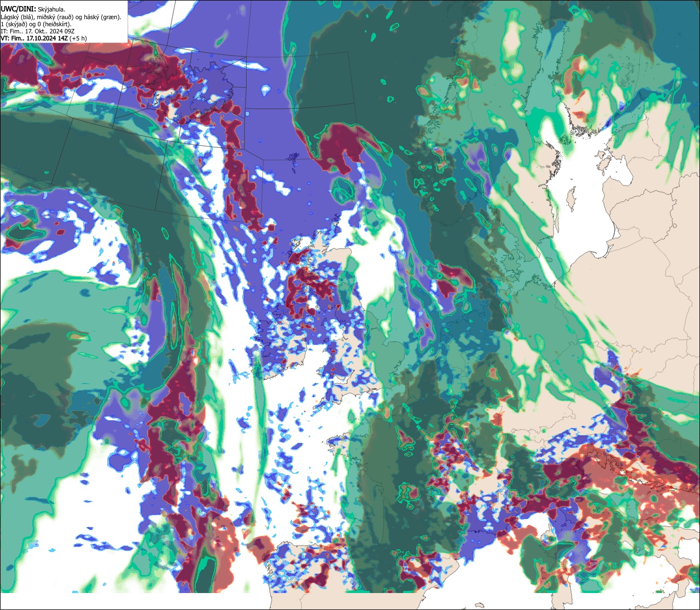This screenshot has height=610, width=700.
Task: Click the 'IT: Fim.. 17. Okt.. 2024 09Z' line
Action: coord(37,31)
